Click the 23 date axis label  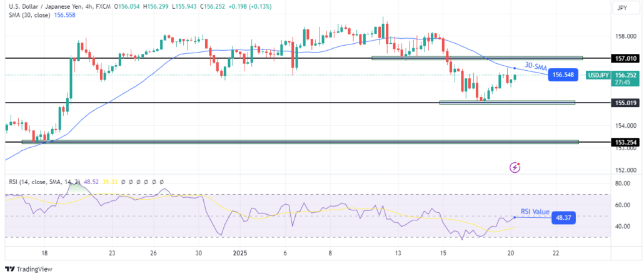click(112, 253)
